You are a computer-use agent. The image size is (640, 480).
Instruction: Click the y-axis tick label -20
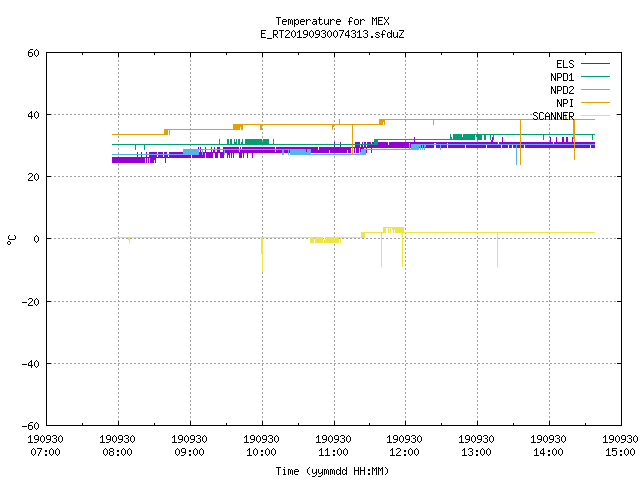pos(31,302)
